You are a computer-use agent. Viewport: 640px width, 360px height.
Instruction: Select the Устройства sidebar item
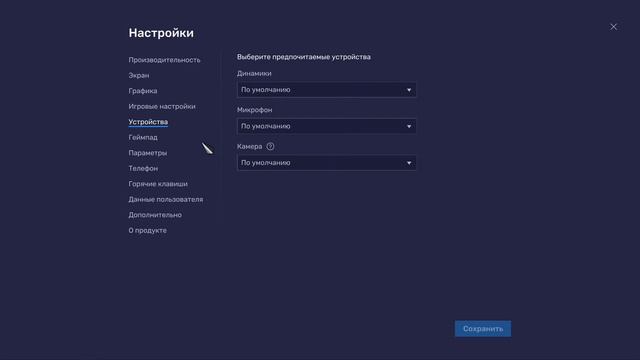(x=148, y=122)
